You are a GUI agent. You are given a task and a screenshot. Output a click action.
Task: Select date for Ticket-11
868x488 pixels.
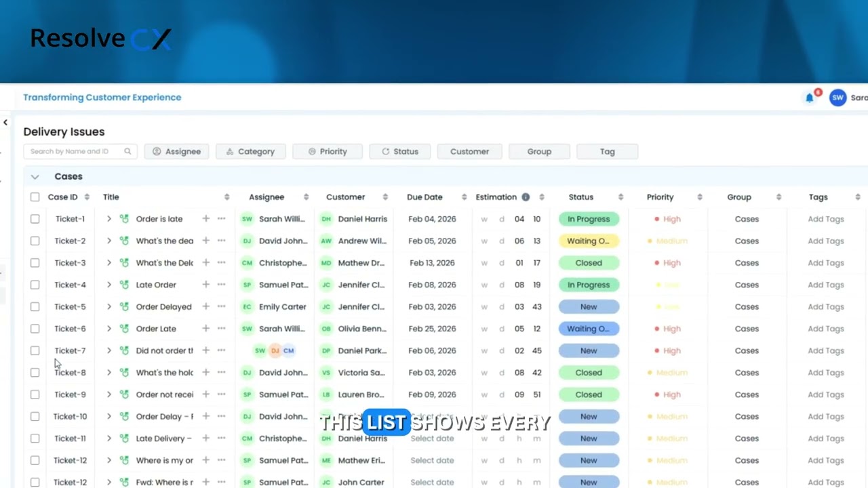click(432, 439)
